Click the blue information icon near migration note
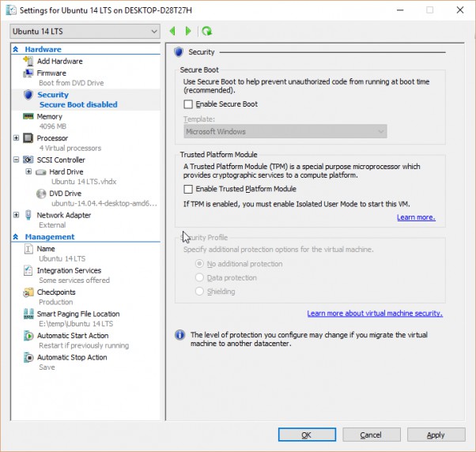Screen dimensions: 476x452 click(x=179, y=335)
